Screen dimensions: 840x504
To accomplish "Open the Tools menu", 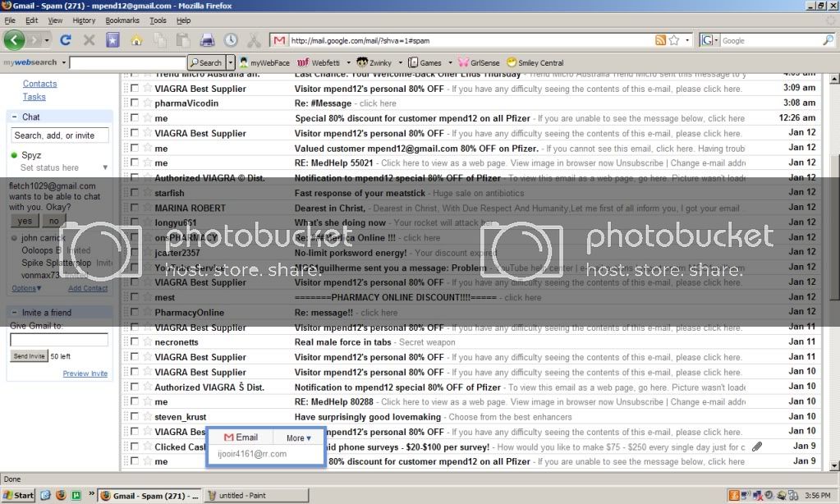I will click(158, 21).
